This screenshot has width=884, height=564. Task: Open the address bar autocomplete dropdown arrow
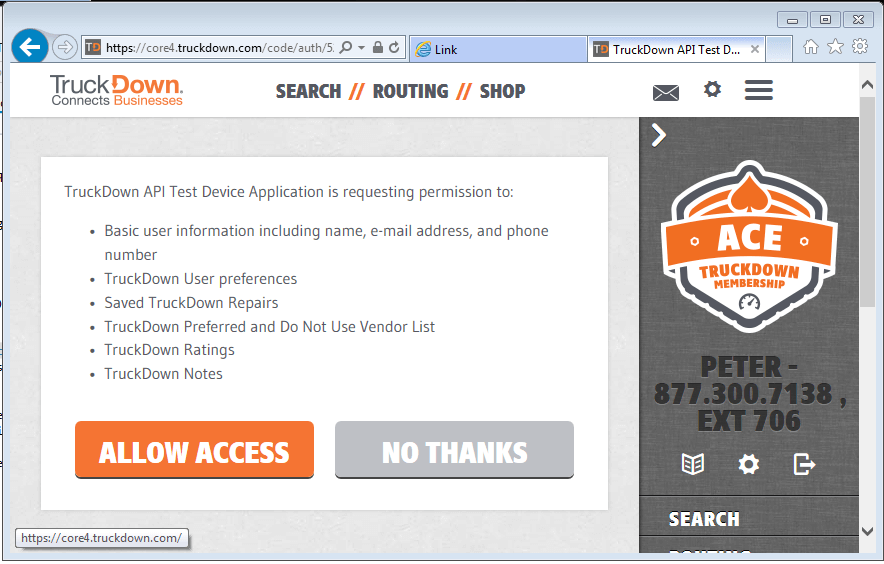(x=361, y=48)
